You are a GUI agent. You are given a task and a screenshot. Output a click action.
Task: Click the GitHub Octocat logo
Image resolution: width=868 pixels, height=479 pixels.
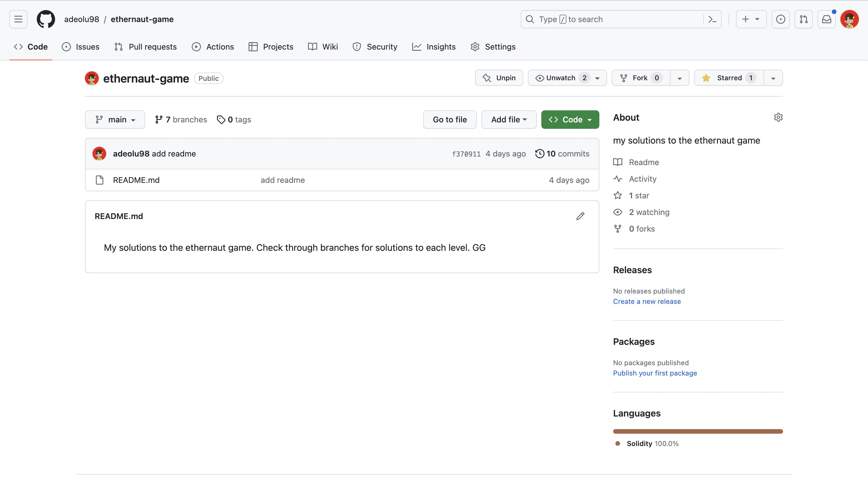[45, 19]
